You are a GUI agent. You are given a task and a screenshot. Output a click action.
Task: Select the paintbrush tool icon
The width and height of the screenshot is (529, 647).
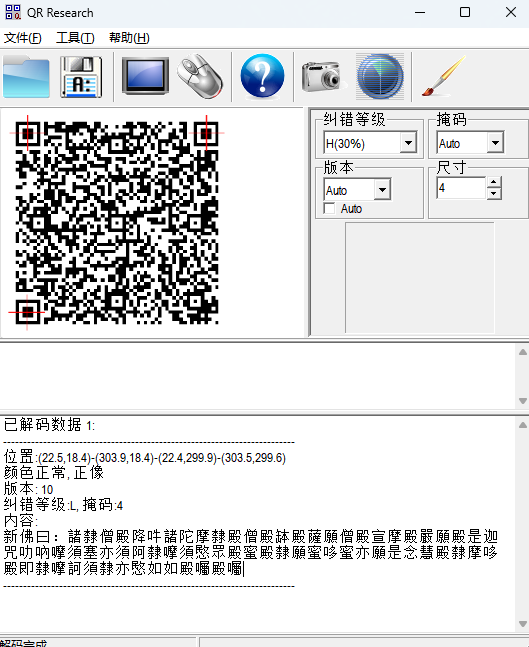pyautogui.click(x=444, y=77)
